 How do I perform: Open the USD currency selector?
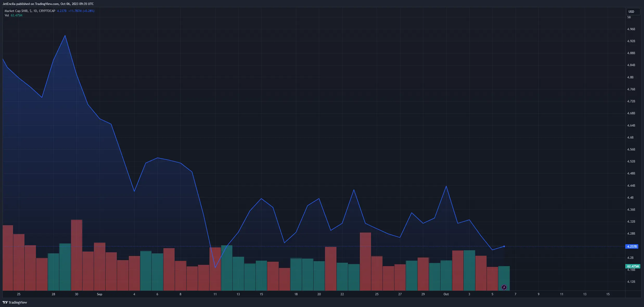point(633,11)
